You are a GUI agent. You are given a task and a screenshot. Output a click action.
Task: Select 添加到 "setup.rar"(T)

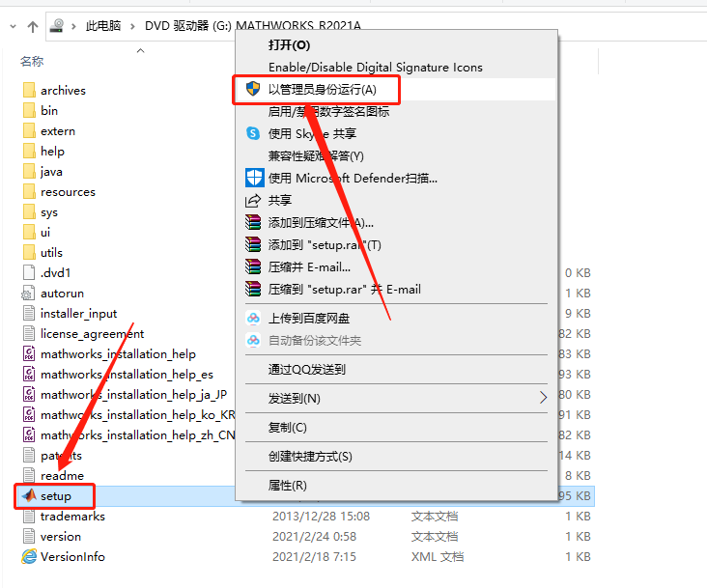325,244
